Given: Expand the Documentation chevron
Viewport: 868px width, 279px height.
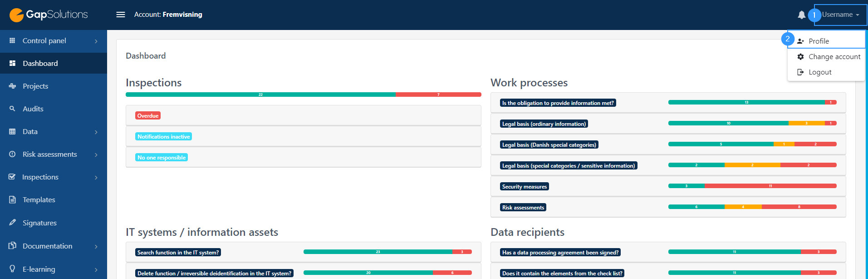Looking at the screenshot, I should [96, 247].
